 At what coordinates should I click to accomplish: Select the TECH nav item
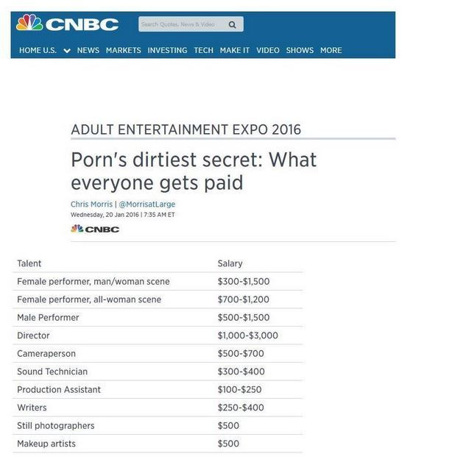point(203,50)
